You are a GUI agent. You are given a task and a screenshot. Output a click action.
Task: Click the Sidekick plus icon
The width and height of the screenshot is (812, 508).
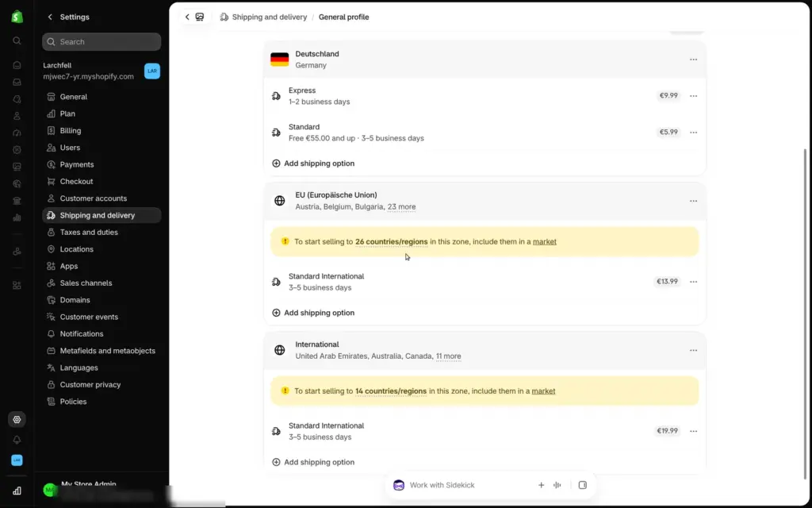coord(541,485)
